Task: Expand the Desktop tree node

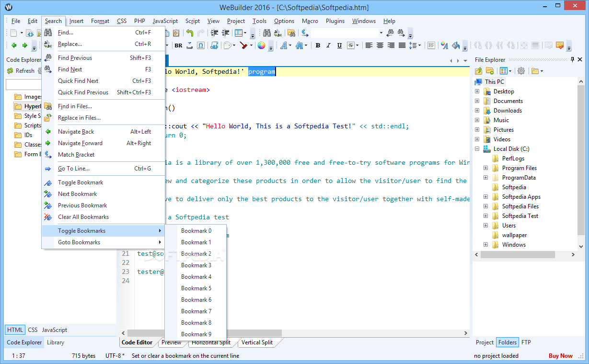Action: pyautogui.click(x=477, y=91)
